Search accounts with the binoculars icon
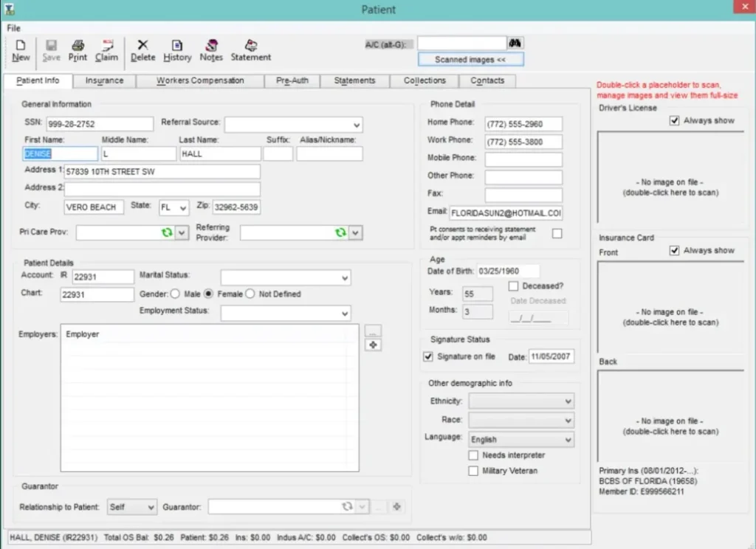This screenshot has width=756, height=549. click(x=515, y=43)
